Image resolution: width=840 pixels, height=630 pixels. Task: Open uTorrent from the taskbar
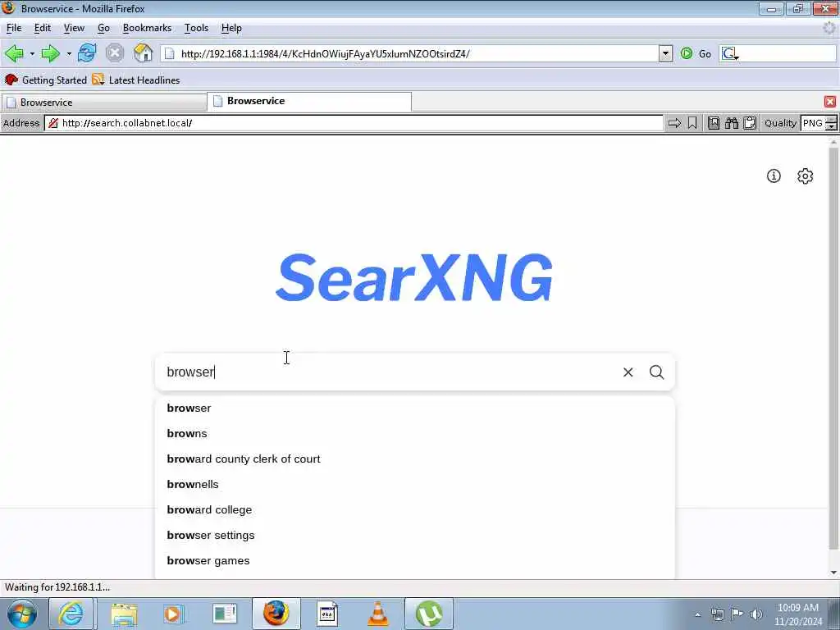428,614
